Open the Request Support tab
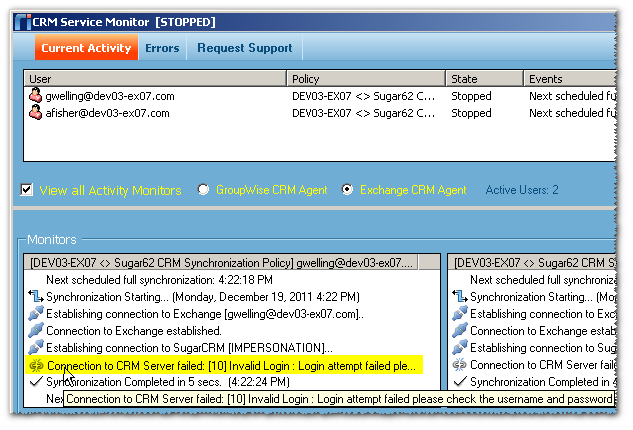The width and height of the screenshot is (633, 430). point(245,48)
